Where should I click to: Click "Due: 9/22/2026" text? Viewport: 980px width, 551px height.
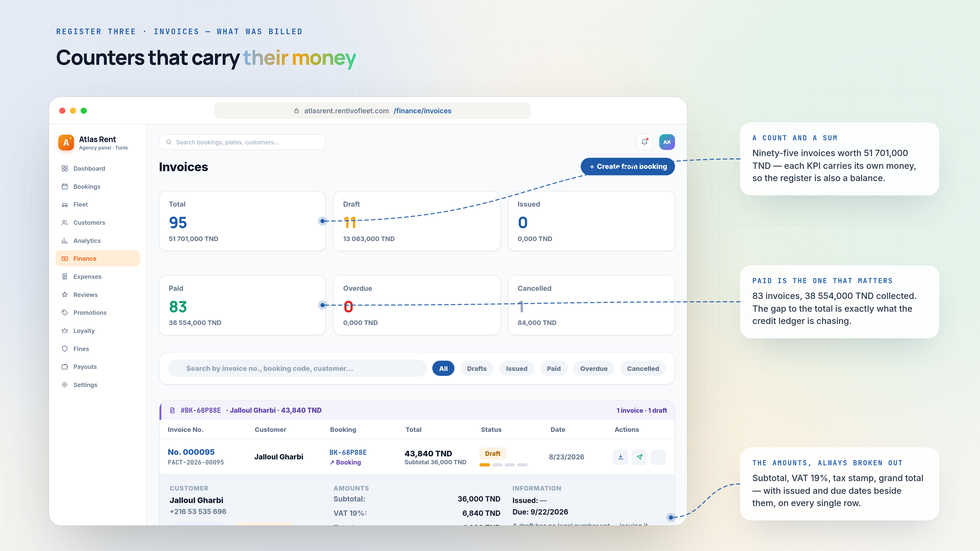[x=540, y=512]
